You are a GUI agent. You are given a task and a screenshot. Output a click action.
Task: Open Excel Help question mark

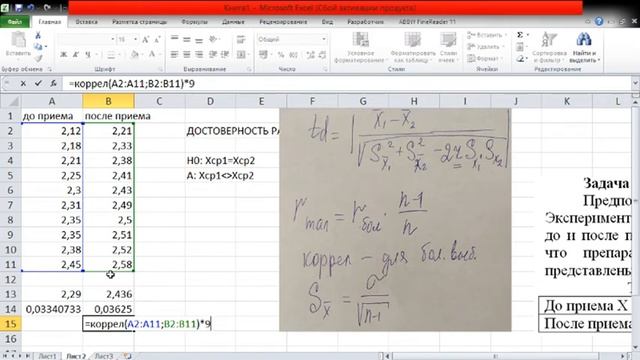pos(599,21)
